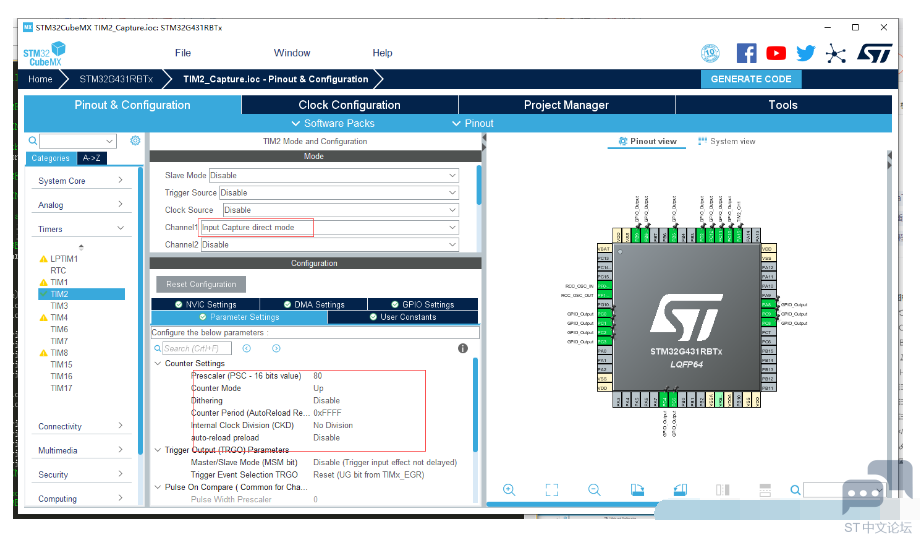Fit the pinout to the window
The width and height of the screenshot is (921, 543).
click(x=552, y=490)
